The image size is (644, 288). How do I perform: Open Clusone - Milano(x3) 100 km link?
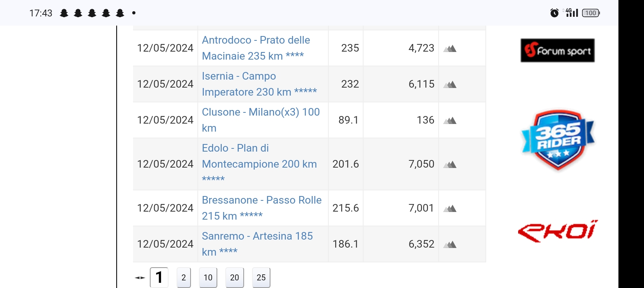coord(260,120)
